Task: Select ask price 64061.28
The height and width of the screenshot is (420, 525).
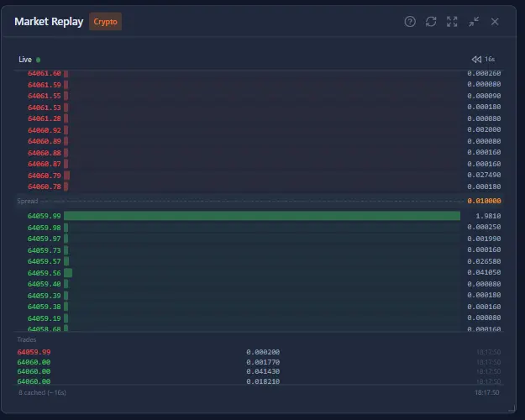Action: click(45, 118)
